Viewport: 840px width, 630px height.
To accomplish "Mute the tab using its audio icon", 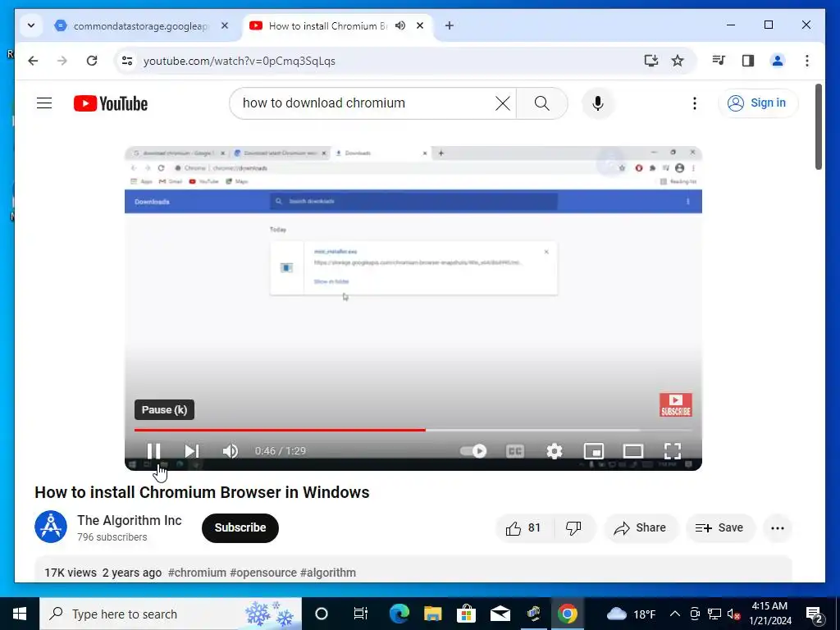I will (x=400, y=25).
